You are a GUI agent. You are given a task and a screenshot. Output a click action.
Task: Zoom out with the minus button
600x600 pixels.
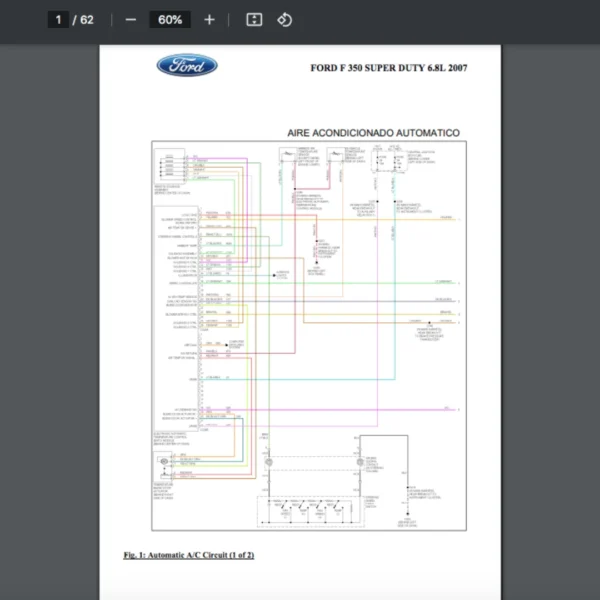[x=130, y=20]
